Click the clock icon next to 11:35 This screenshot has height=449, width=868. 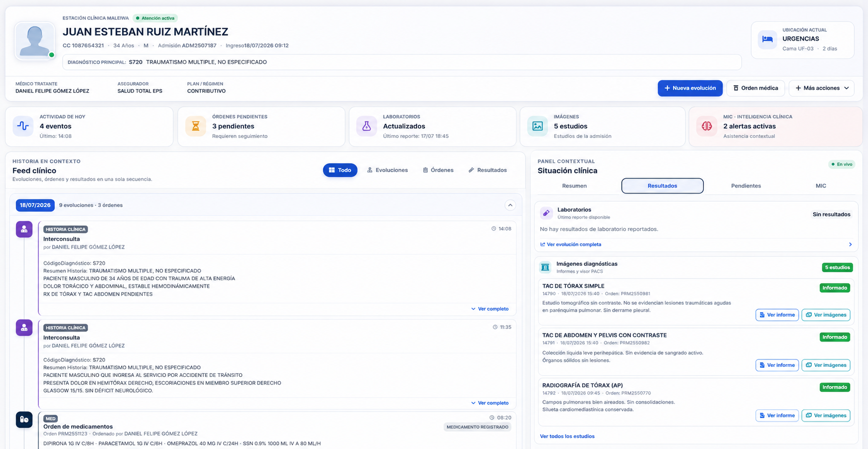point(495,327)
